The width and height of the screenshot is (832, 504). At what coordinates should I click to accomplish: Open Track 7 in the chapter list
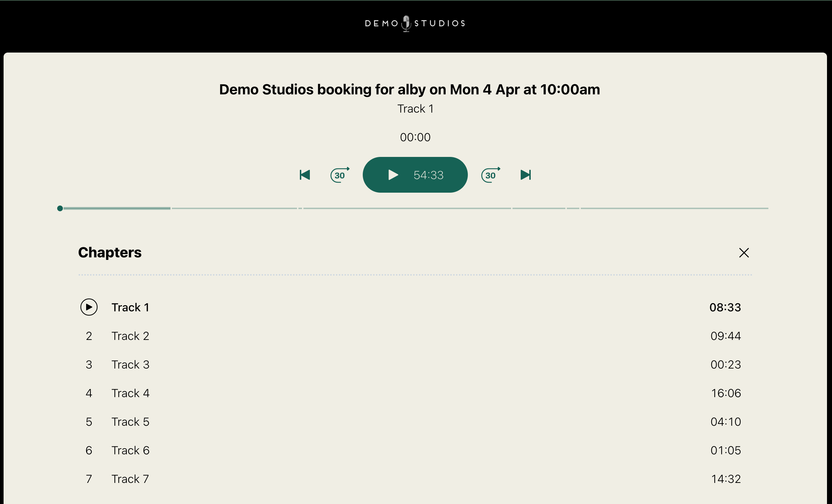point(130,479)
